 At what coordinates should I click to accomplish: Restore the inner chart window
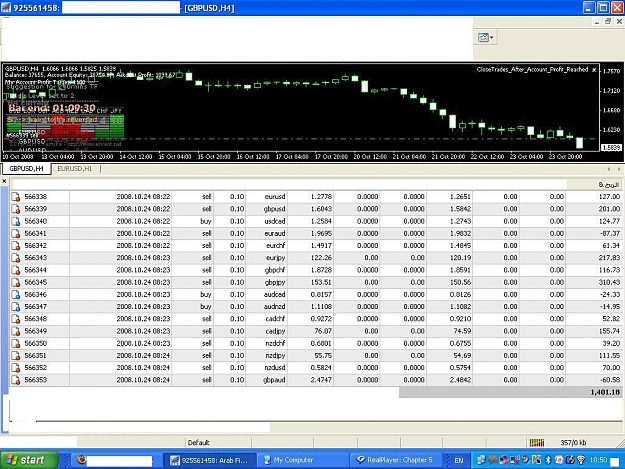coord(608,22)
